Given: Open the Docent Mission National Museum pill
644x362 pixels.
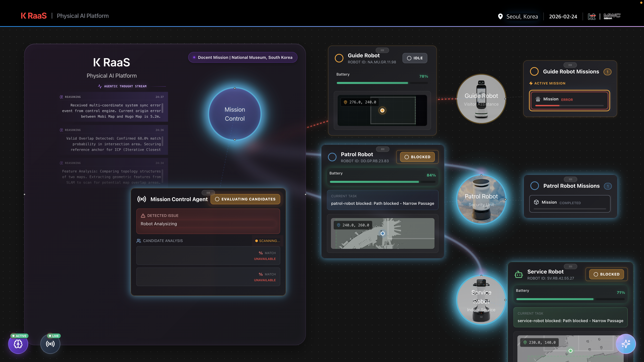Looking at the screenshot, I should [243, 57].
